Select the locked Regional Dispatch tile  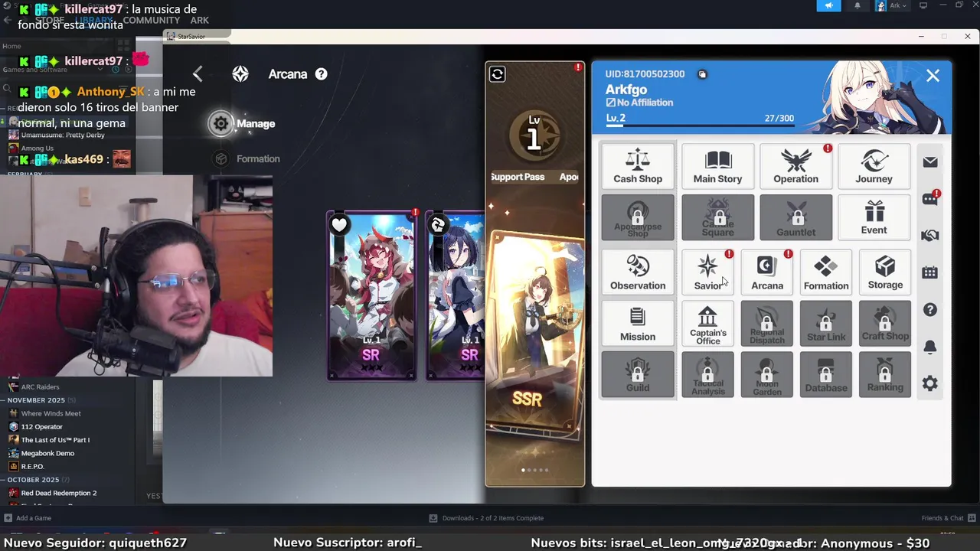point(767,323)
